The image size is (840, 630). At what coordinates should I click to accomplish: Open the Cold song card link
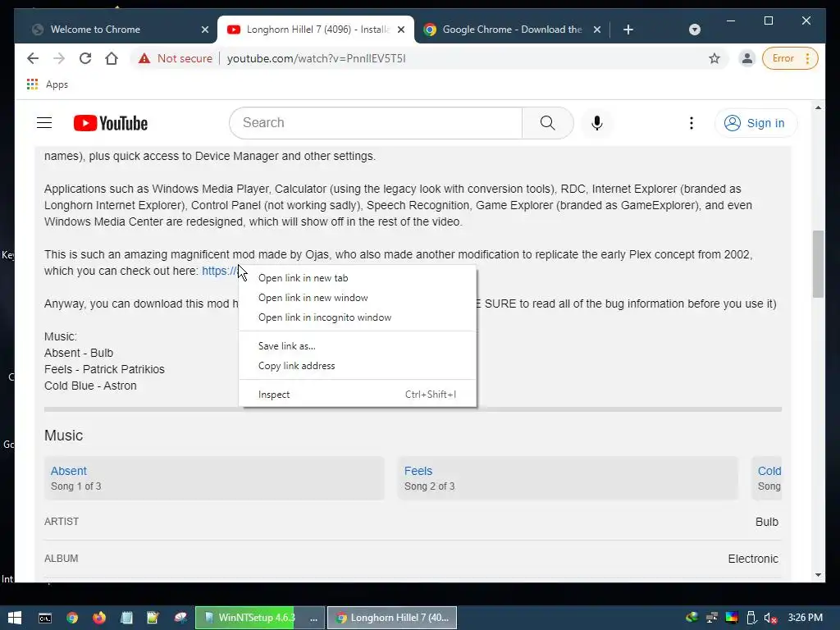point(769,471)
